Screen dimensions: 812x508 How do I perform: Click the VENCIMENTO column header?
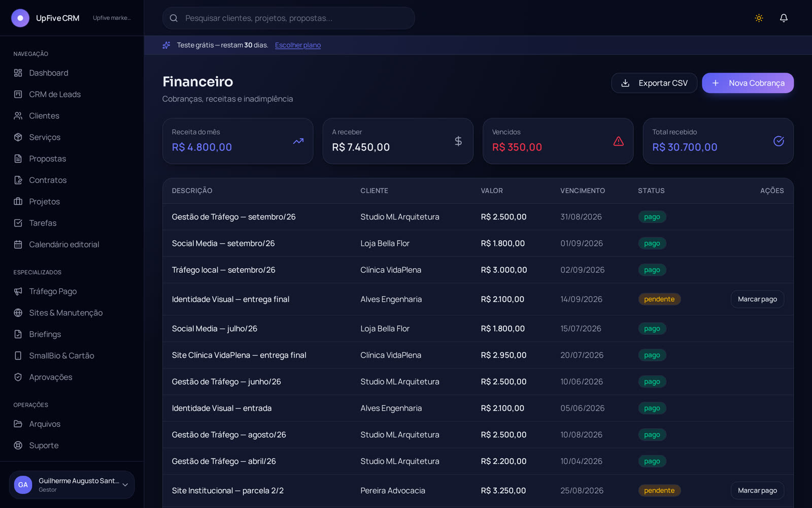tap(583, 190)
